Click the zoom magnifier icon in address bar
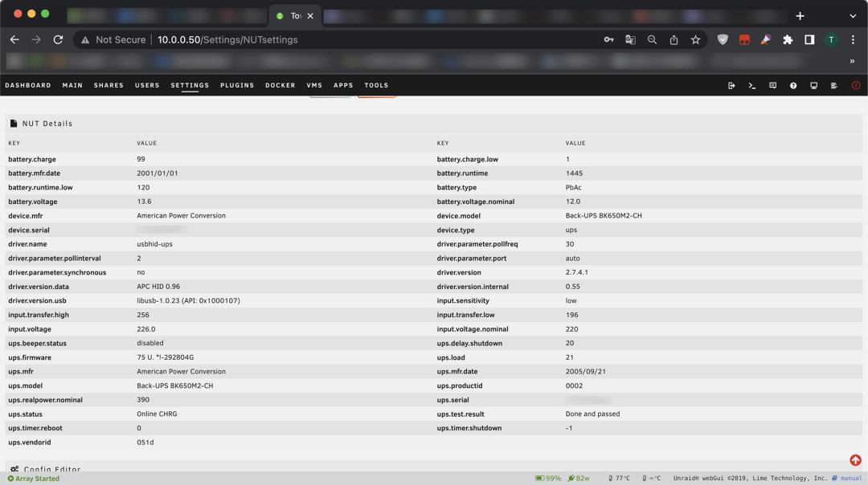The image size is (868, 485). coord(652,40)
